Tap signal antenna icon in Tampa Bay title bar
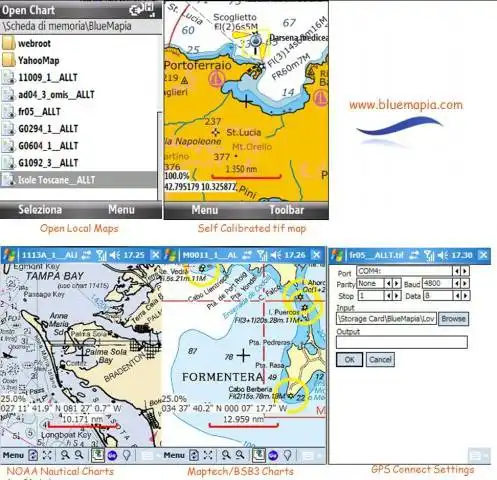497x480 pixels. [101, 255]
